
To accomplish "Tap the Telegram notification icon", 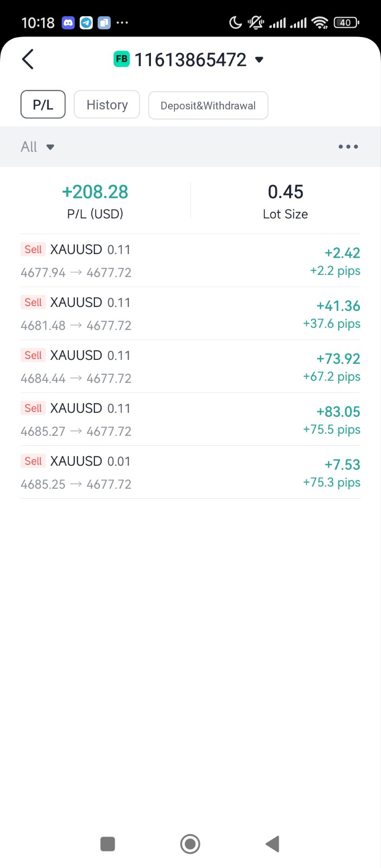I will tap(86, 23).
